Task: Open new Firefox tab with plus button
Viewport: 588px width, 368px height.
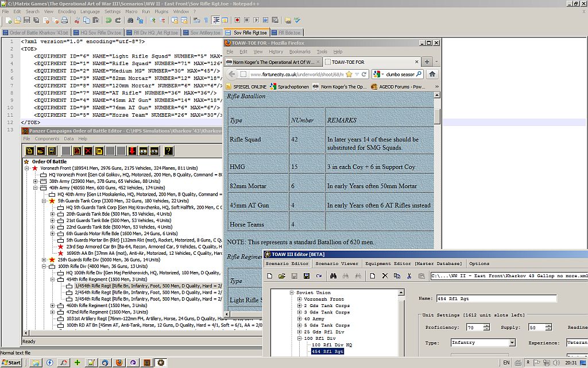Action: (x=427, y=62)
